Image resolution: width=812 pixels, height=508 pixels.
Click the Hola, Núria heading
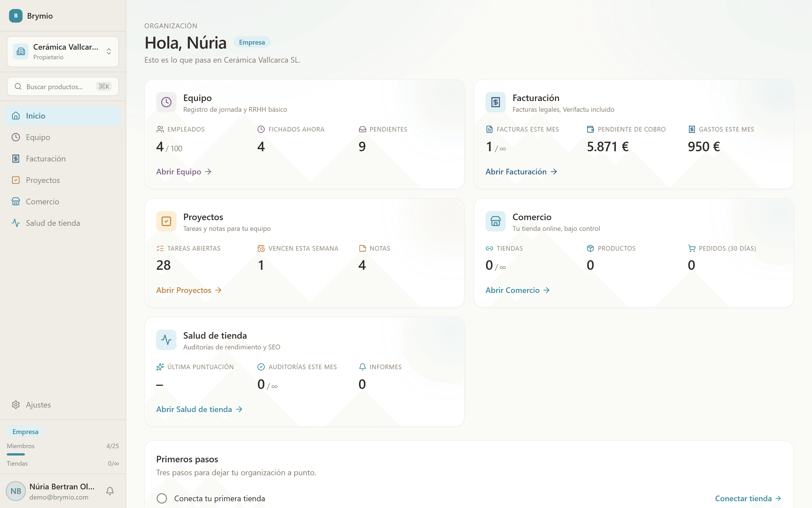point(186,43)
